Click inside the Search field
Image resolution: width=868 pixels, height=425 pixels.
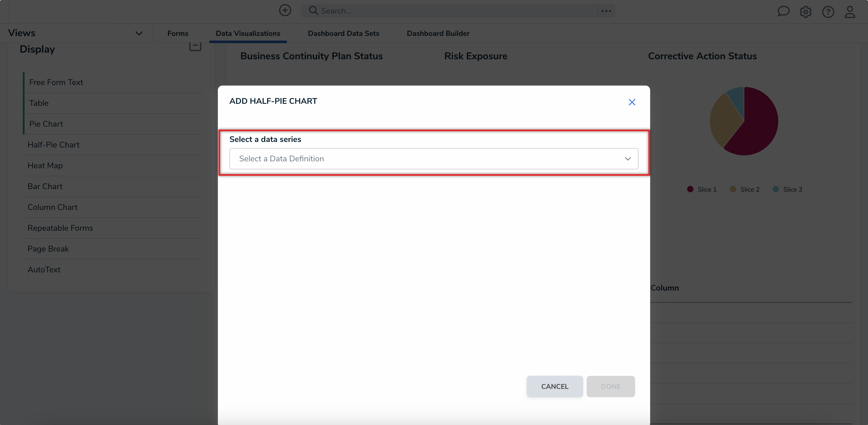click(x=438, y=10)
